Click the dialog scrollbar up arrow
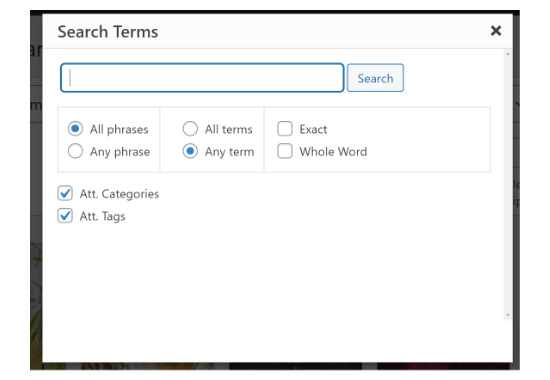 tap(508, 54)
